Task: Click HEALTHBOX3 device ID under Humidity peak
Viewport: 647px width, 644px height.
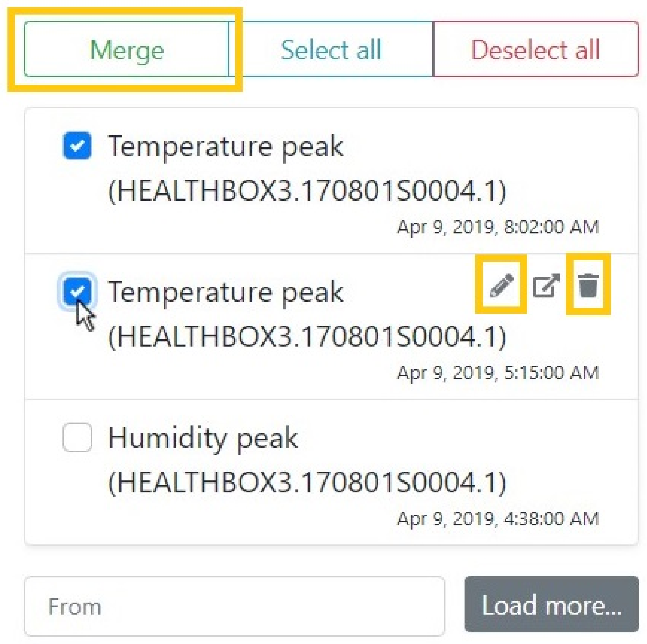Action: pos(307,482)
